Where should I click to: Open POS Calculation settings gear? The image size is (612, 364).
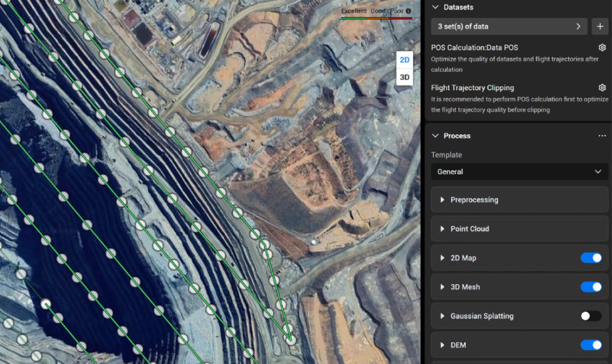602,48
